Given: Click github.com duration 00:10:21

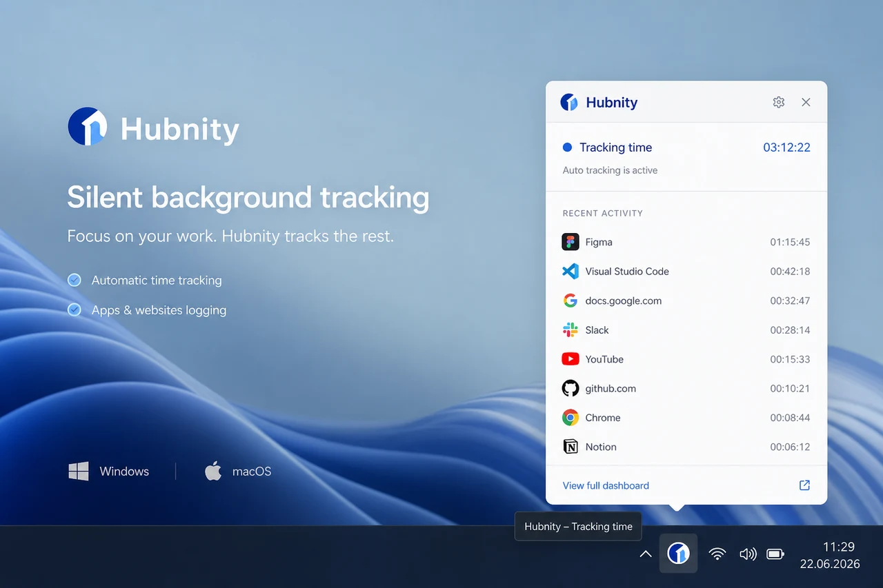Looking at the screenshot, I should (791, 388).
